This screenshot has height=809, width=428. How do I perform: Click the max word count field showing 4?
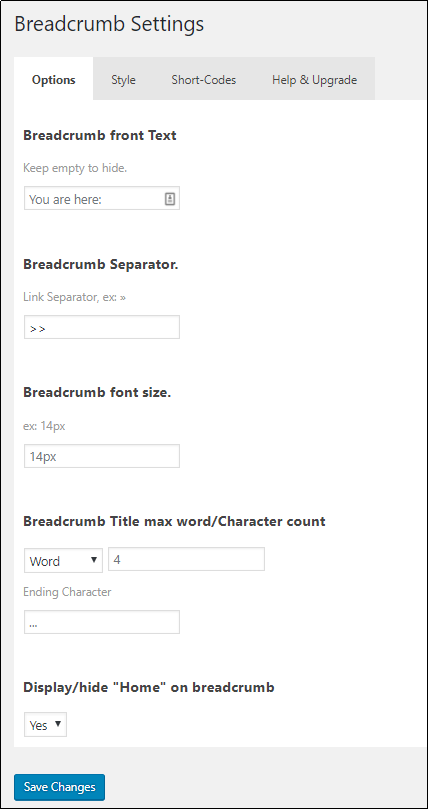point(186,559)
